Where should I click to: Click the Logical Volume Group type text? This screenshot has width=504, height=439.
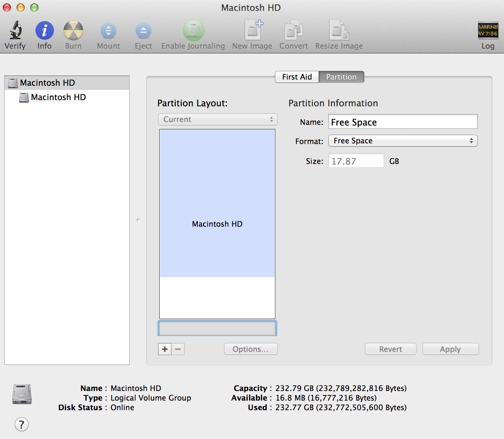click(151, 398)
